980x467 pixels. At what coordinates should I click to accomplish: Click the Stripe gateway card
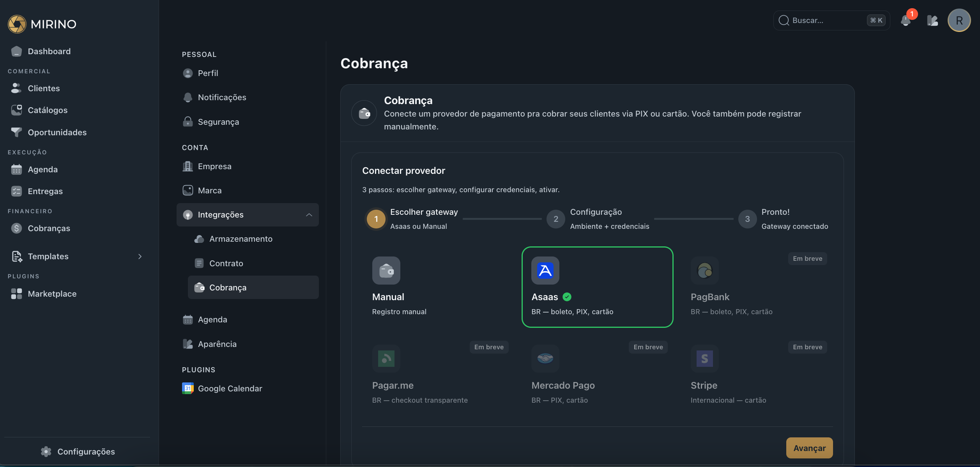[757, 376]
